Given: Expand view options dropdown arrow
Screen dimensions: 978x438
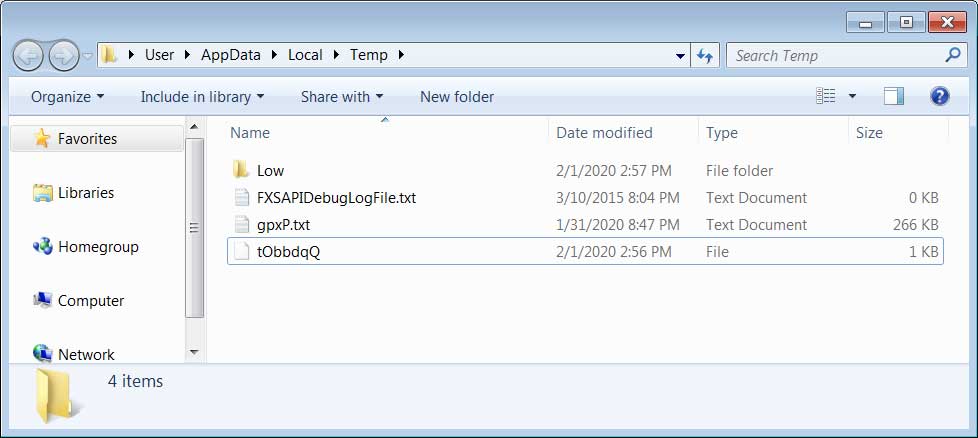Looking at the screenshot, I should 853,97.
